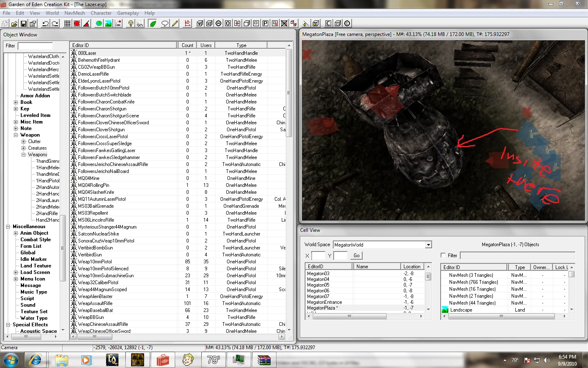Image resolution: width=588 pixels, height=368 pixels.
Task: Toggle the grid display toolbar button
Action: (x=68, y=24)
